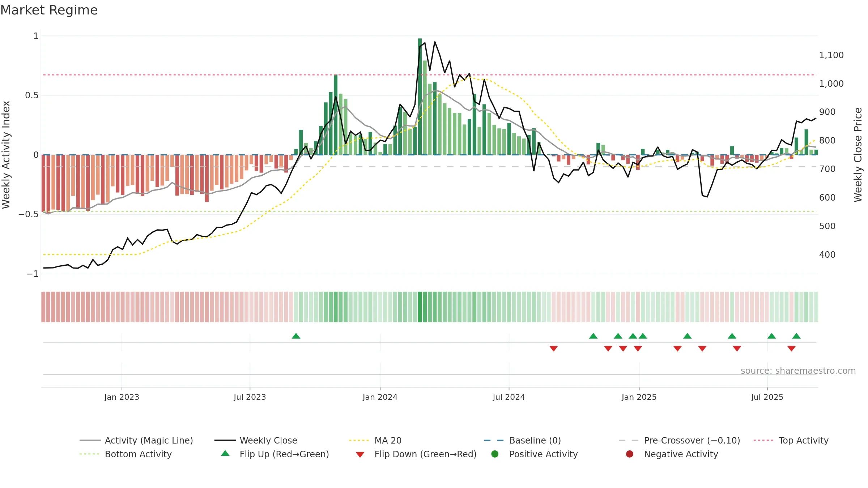
Task: Toggle the Baseline (0) legend entry
Action: pos(522,440)
